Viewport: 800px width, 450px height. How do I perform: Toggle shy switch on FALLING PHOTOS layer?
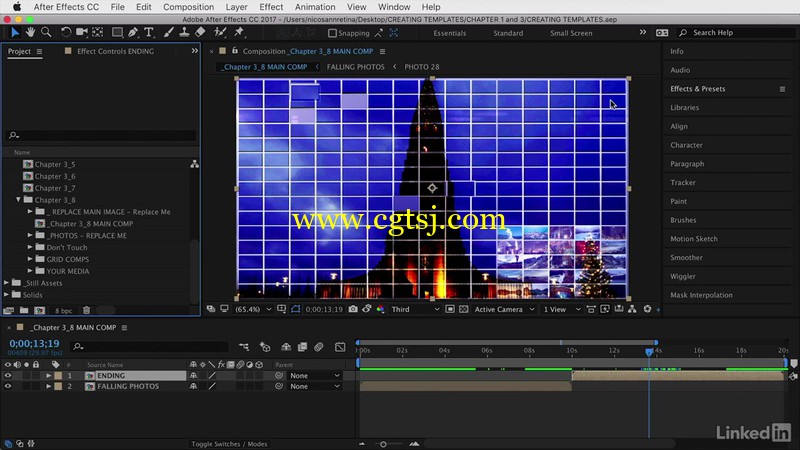click(193, 386)
